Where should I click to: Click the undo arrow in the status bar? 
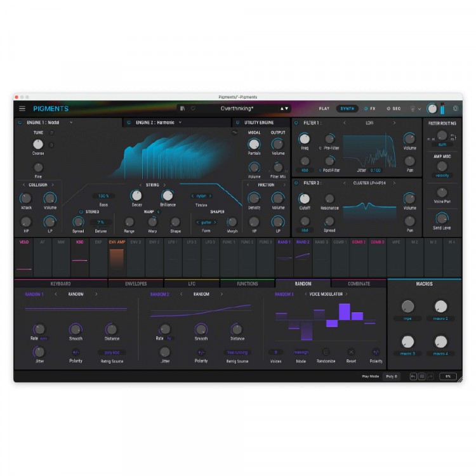point(413,376)
